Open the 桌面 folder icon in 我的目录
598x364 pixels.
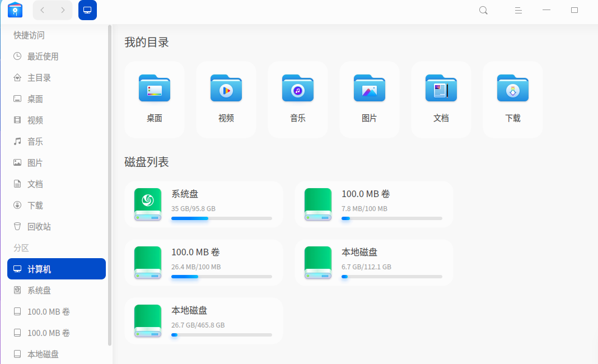point(155,88)
